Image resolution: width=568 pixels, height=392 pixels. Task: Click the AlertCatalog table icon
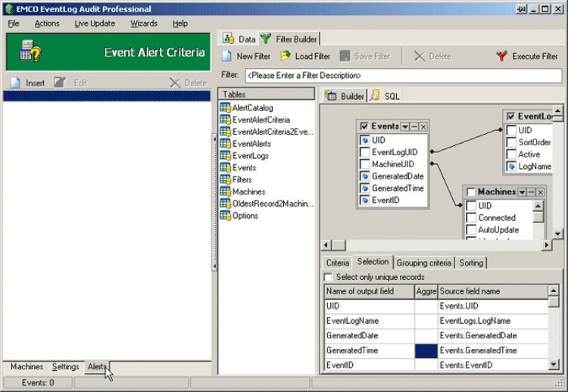(x=226, y=107)
